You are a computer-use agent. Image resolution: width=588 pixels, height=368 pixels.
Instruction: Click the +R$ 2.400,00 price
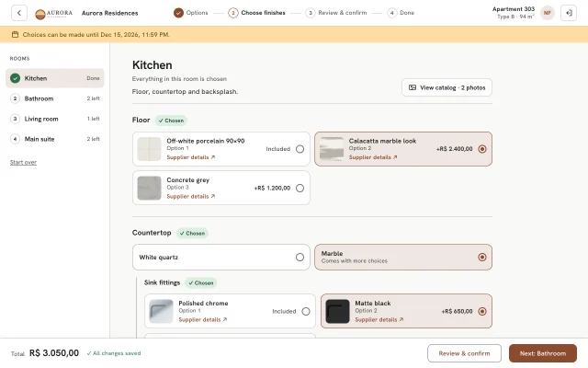click(455, 149)
